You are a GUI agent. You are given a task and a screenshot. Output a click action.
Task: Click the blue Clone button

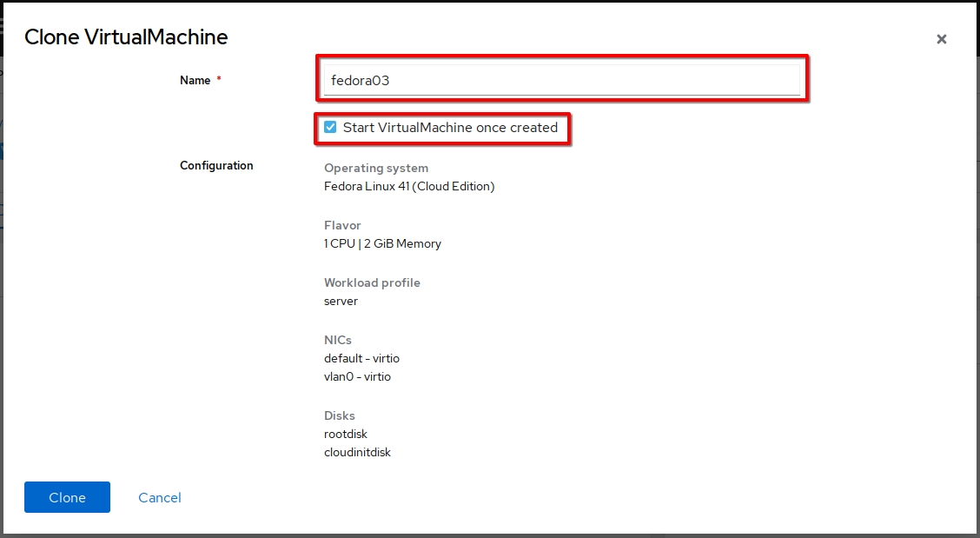(68, 497)
